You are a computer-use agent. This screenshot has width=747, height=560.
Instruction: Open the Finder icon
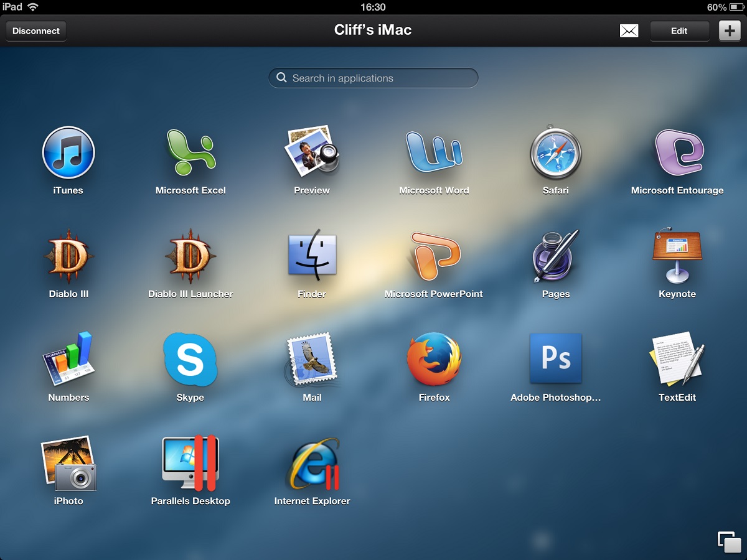click(312, 256)
